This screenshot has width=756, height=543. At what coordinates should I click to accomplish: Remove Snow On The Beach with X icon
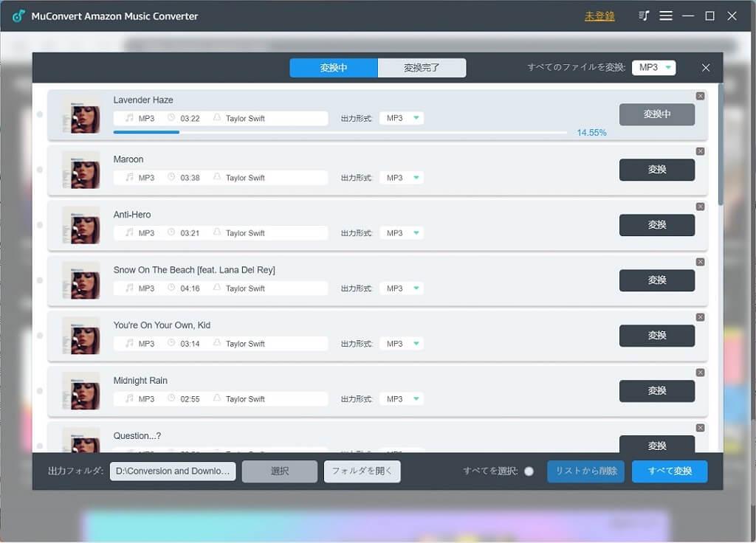point(701,262)
